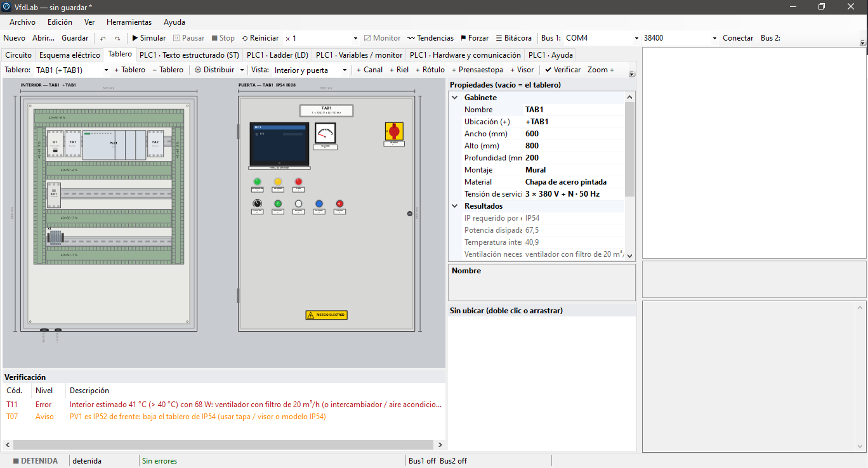The width and height of the screenshot is (868, 468).
Task: Open the Herramientas menu
Action: click(129, 22)
